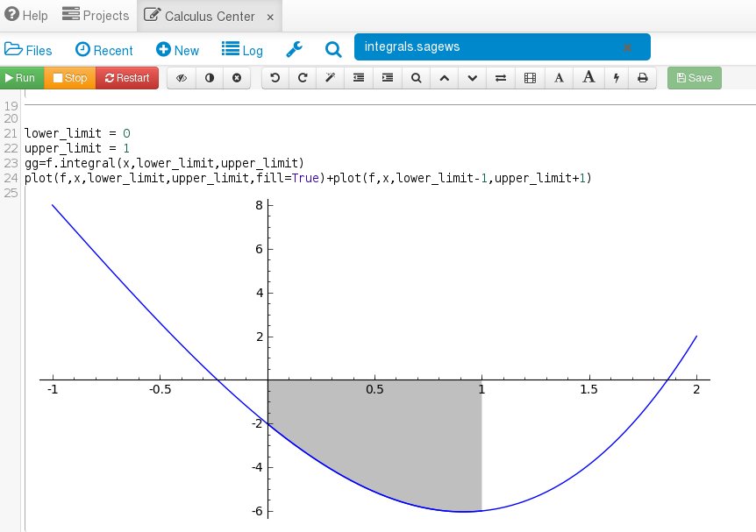Screen dimensions: 756x532
Task: Click the code line defining upper_limit
Action: [77, 148]
